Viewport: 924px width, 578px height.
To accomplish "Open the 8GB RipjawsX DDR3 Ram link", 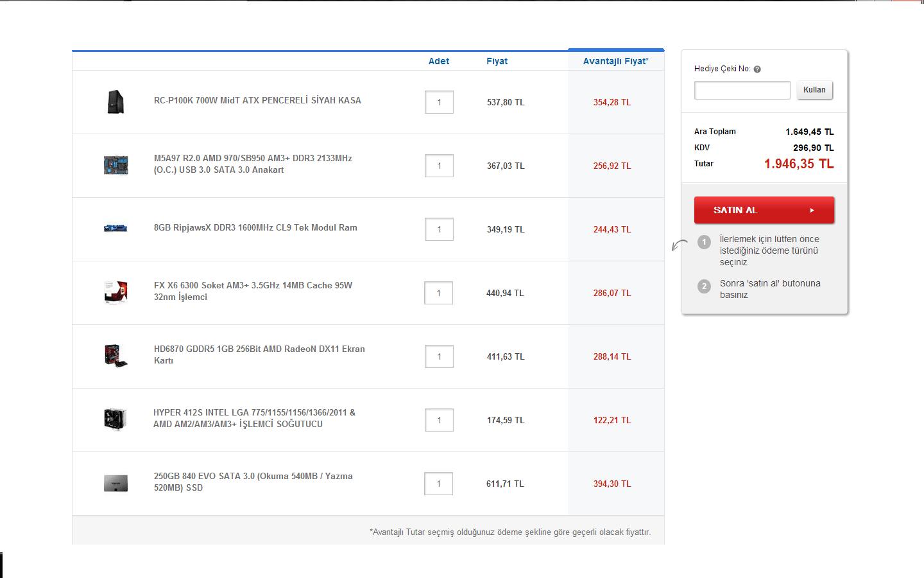I will [255, 227].
